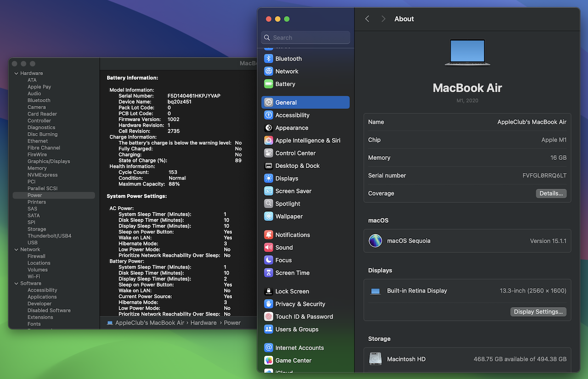The width and height of the screenshot is (588, 379).
Task: Click the Touch ID & Password fingerprint icon
Action: 269,317
